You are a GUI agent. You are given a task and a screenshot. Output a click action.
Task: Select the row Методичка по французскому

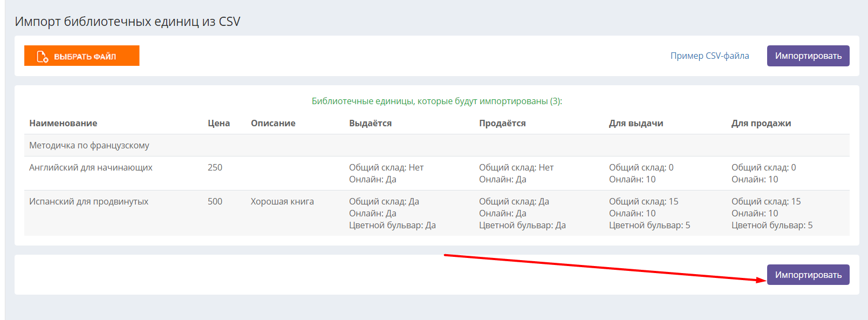437,145
